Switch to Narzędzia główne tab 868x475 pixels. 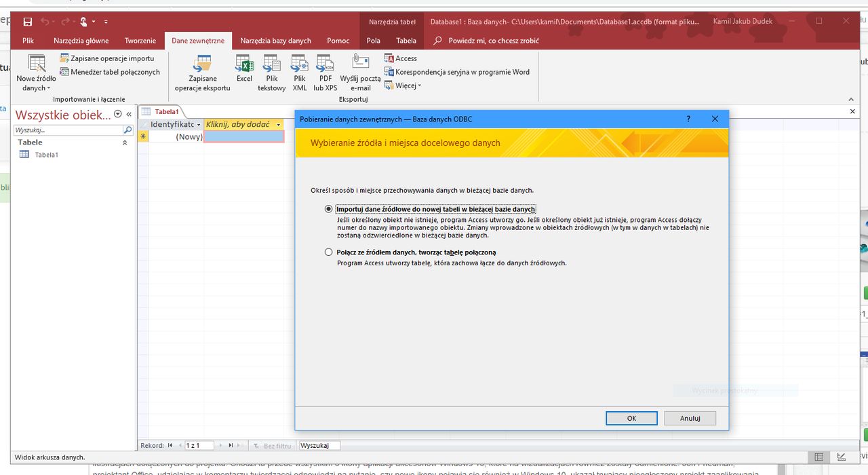point(81,41)
